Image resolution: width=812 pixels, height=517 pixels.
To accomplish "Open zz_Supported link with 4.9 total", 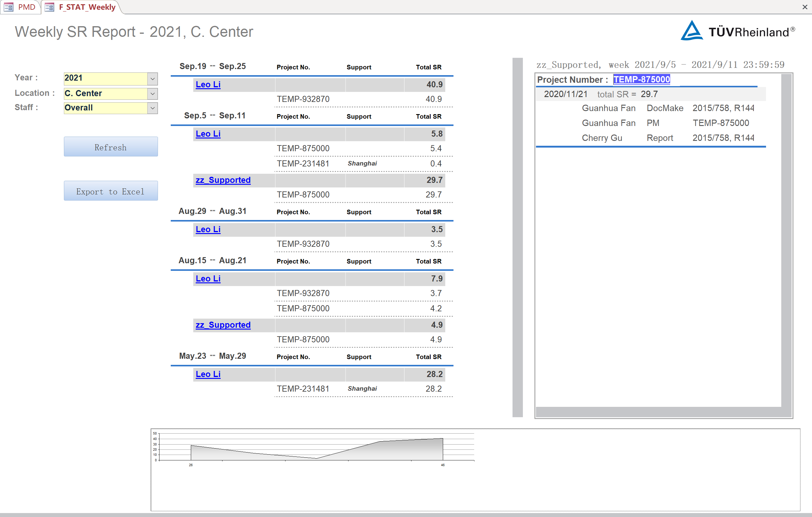I will (x=223, y=325).
